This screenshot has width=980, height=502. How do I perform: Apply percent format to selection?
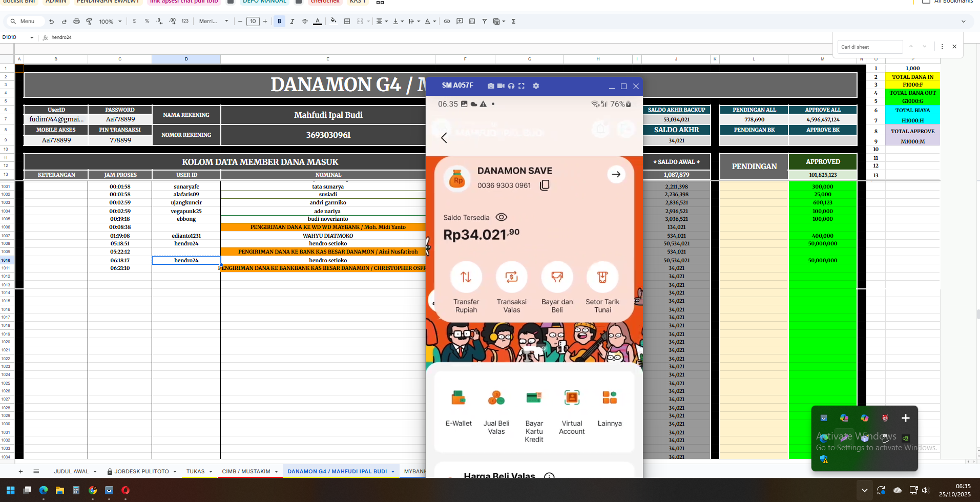click(147, 21)
